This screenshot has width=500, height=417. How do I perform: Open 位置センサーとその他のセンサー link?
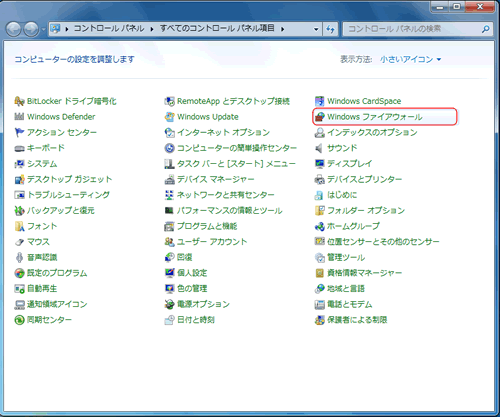click(383, 242)
